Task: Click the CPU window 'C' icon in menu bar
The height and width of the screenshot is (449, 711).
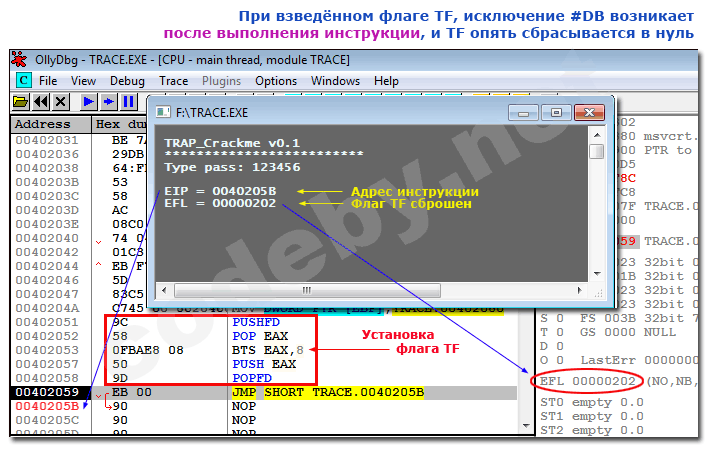Action: [x=23, y=81]
